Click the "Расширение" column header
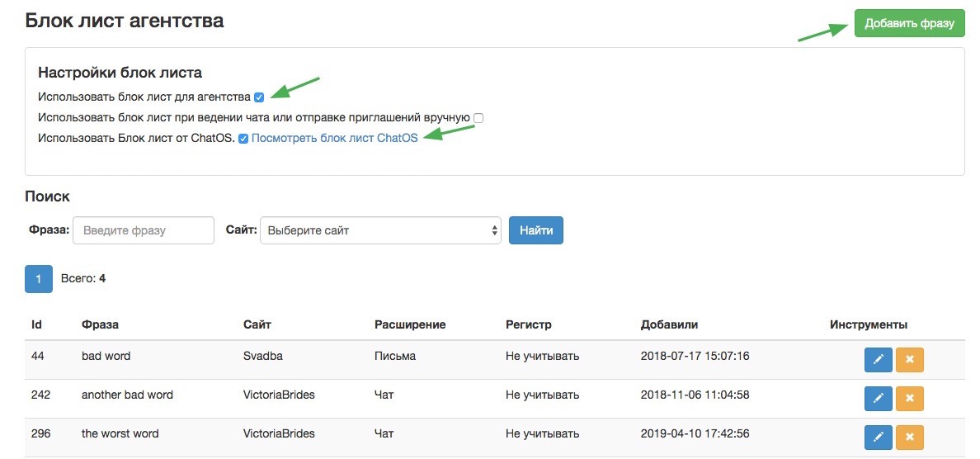The image size is (980, 459). click(410, 324)
